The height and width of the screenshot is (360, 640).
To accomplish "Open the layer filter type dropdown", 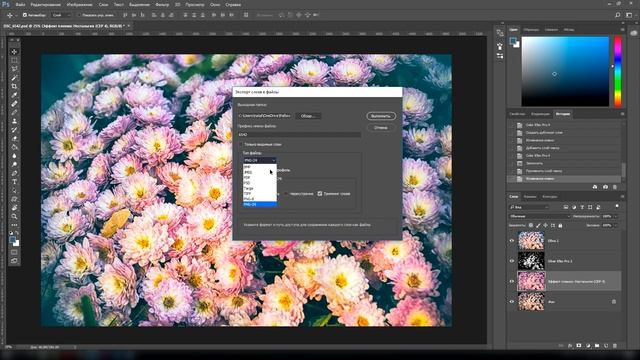I will pos(529,207).
